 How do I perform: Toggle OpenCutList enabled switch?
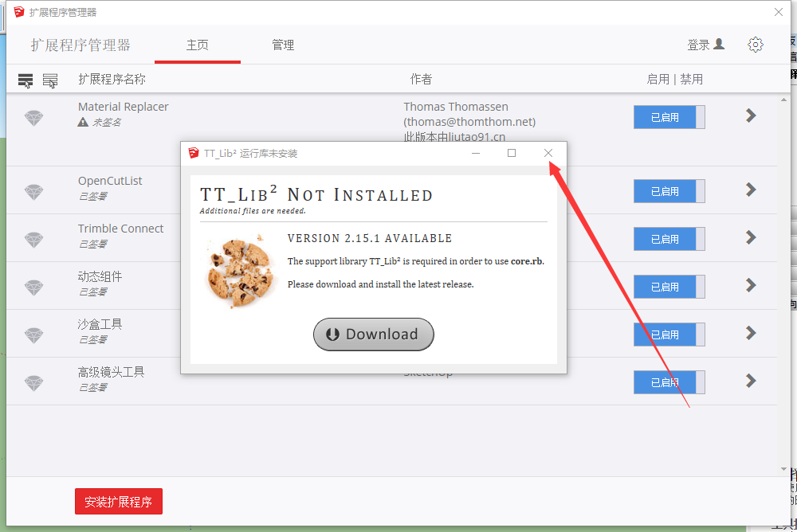[x=669, y=192]
